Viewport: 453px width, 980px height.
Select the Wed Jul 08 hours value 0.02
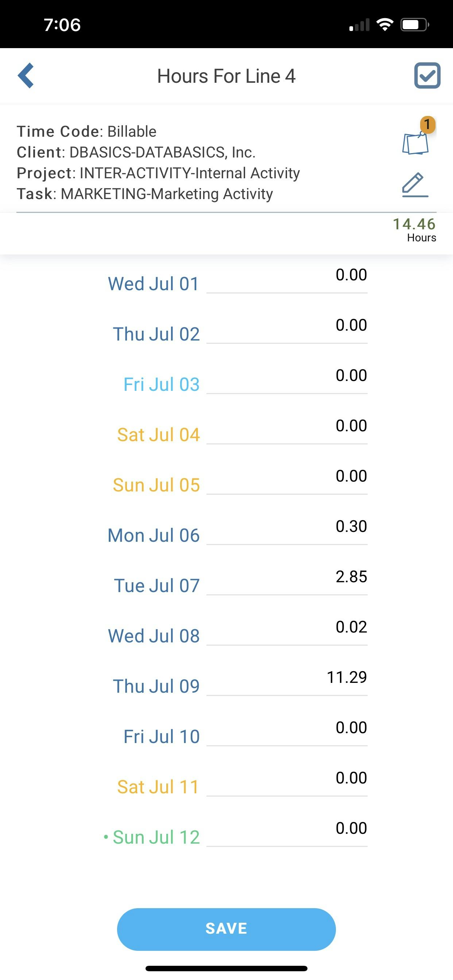coord(287,632)
